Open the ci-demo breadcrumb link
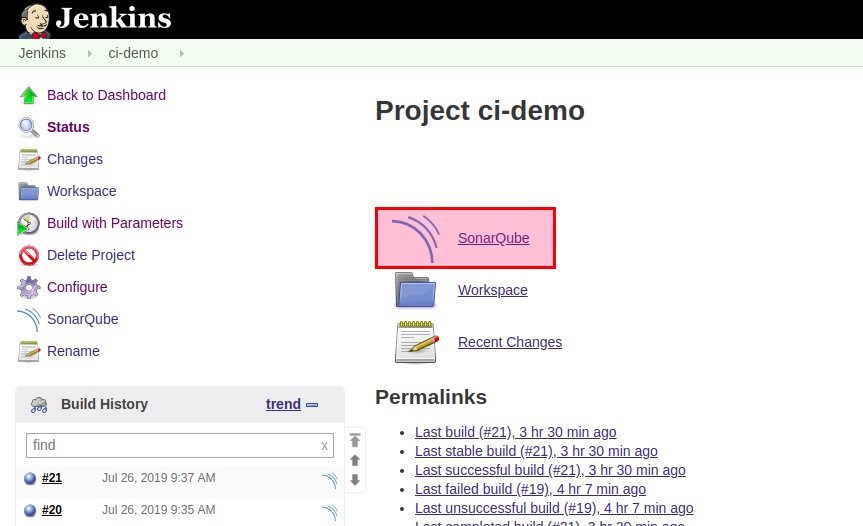This screenshot has height=526, width=863. 133,53
